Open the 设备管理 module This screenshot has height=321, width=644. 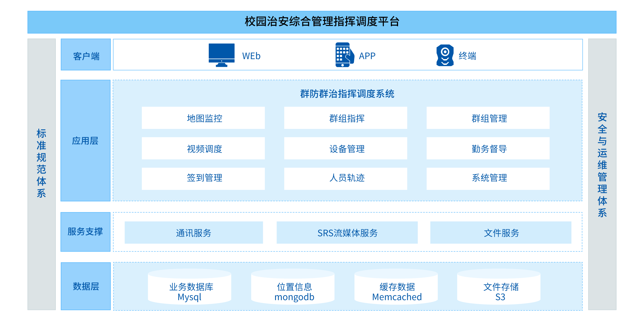coord(346,148)
